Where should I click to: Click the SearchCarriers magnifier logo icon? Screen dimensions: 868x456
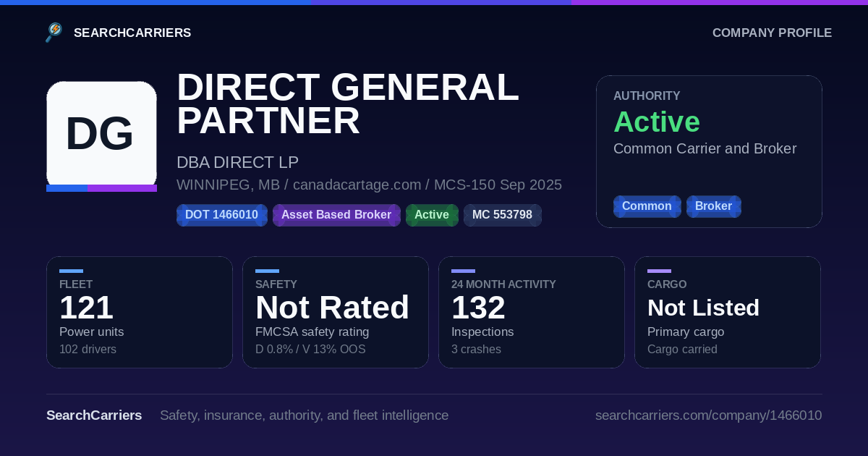tap(54, 33)
